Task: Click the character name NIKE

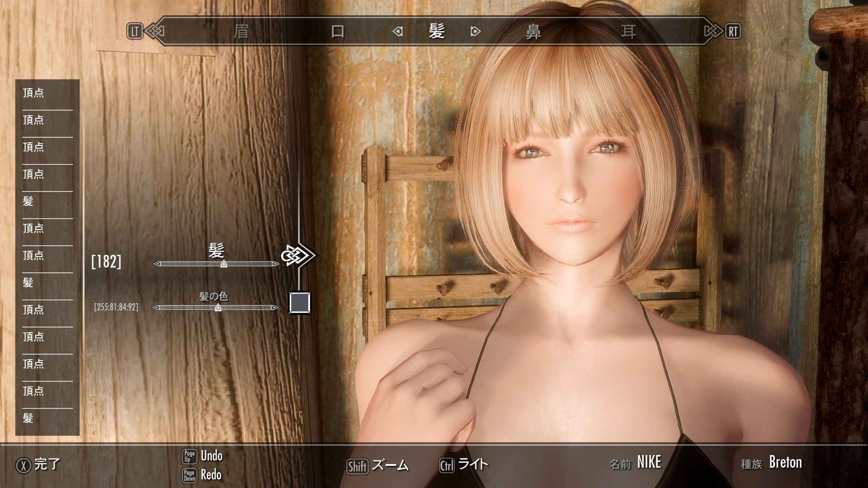Action: coord(649,462)
